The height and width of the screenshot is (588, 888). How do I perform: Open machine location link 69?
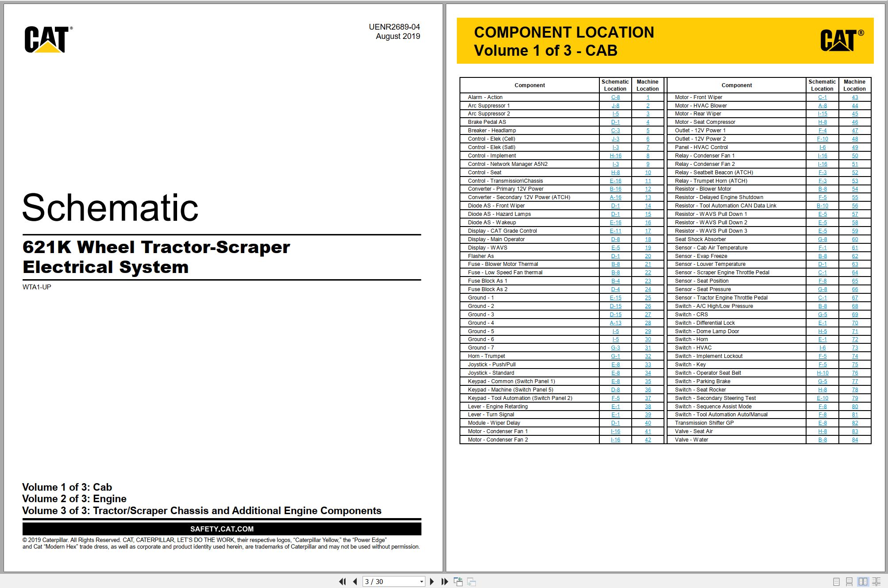click(855, 315)
